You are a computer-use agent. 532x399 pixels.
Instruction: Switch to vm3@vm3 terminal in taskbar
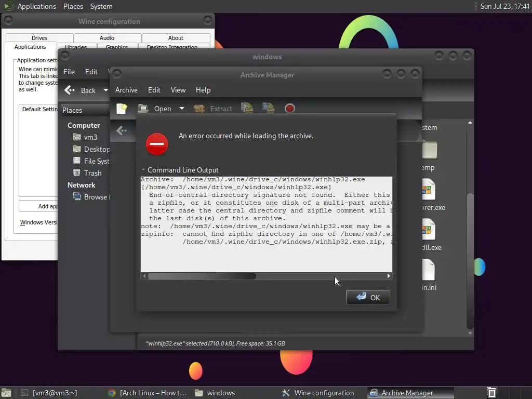click(48, 393)
